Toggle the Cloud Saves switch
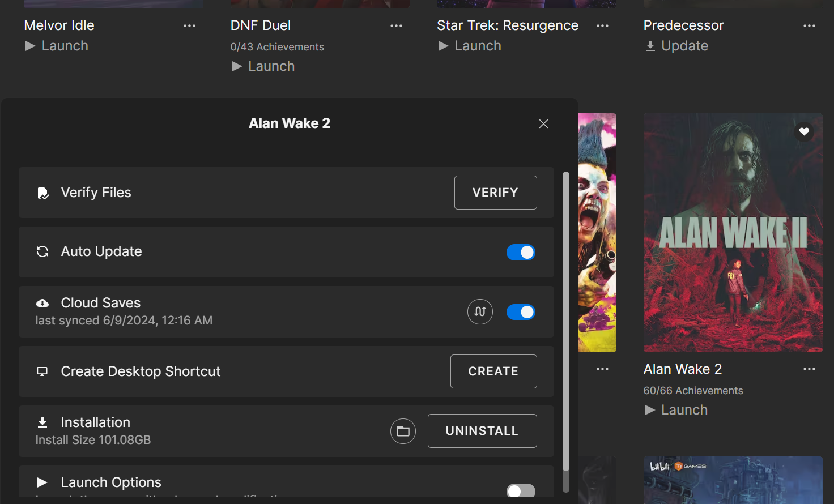 click(x=521, y=312)
